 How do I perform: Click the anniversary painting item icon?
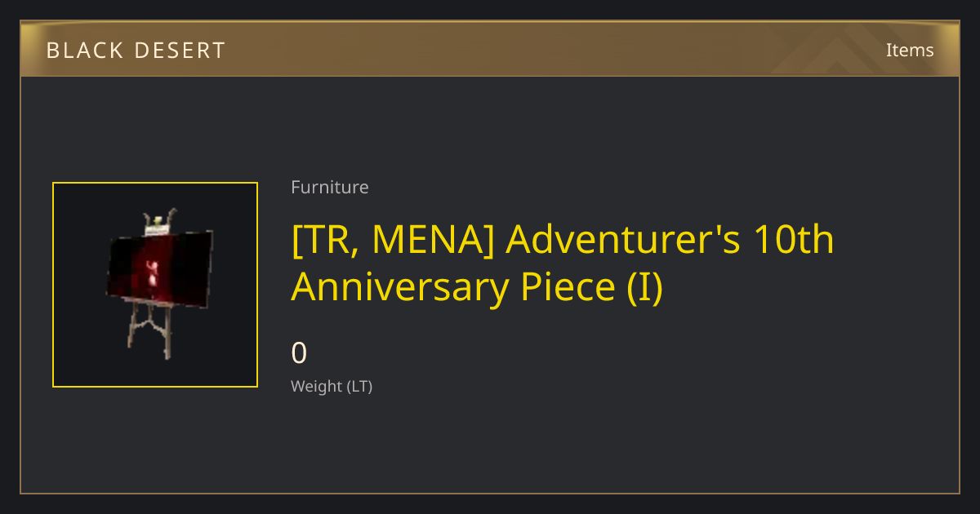pos(160,285)
